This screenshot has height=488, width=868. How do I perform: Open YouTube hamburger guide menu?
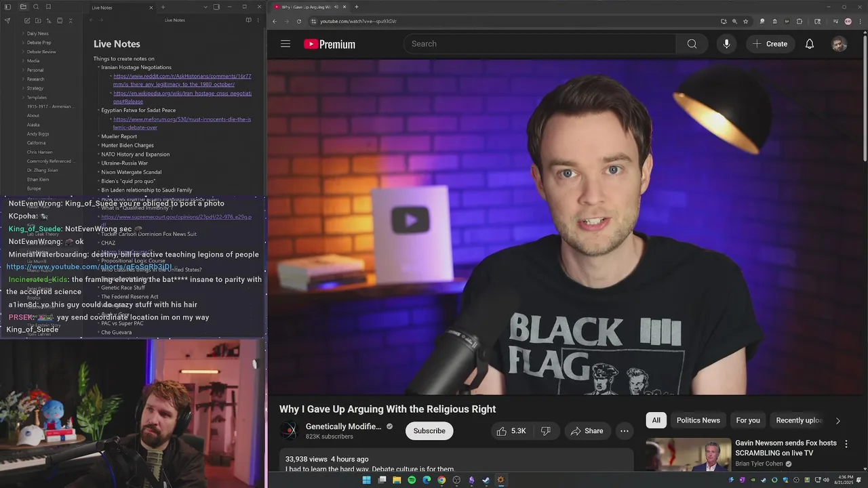point(285,44)
